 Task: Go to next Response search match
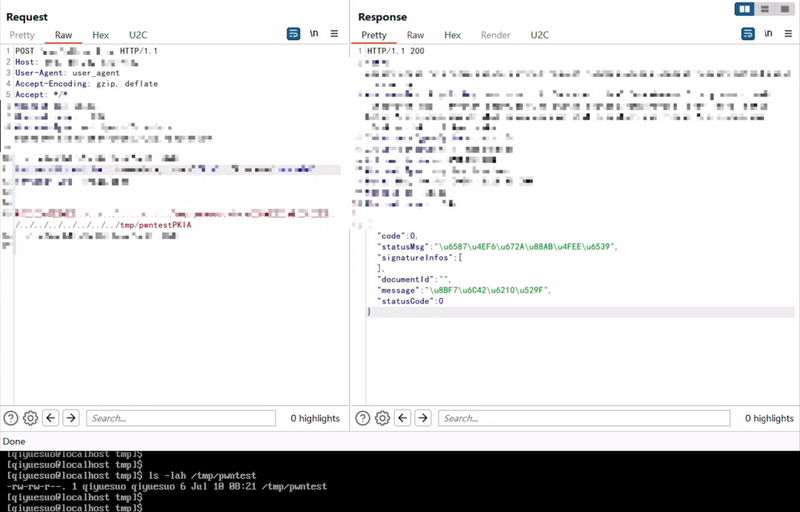click(x=423, y=418)
